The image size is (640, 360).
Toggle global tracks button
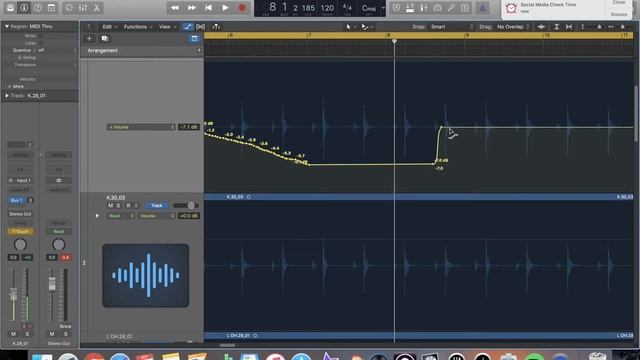click(194, 39)
